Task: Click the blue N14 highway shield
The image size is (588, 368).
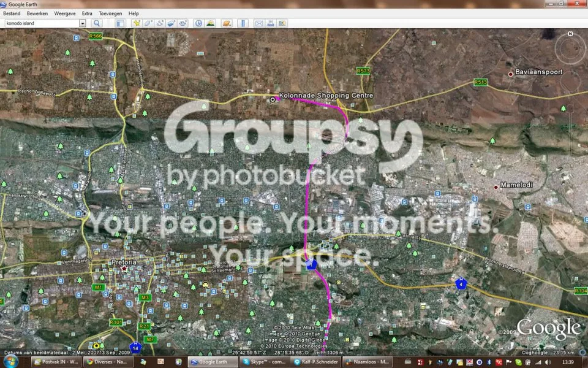Action: pos(135,347)
